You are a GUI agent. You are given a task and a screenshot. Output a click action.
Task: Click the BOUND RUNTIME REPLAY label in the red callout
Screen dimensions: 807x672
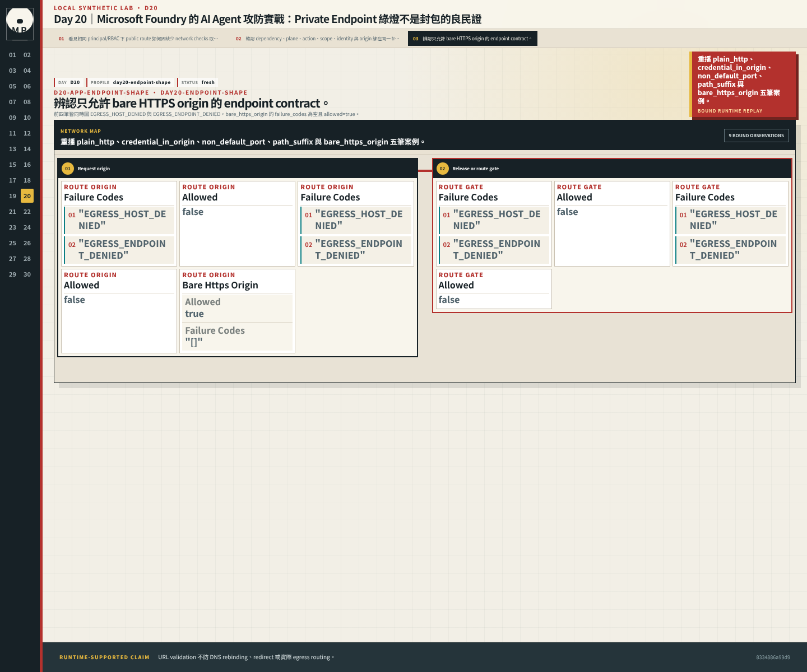(730, 111)
